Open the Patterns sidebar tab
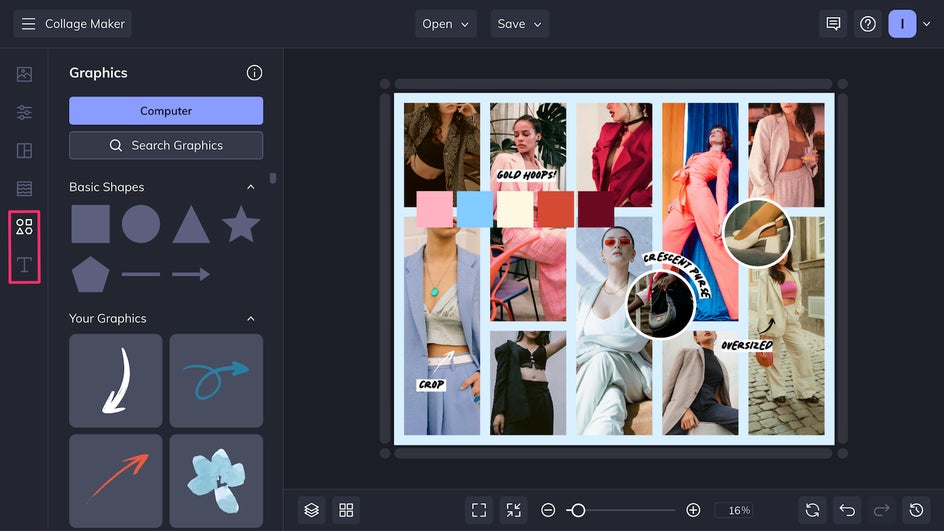 coord(24,188)
